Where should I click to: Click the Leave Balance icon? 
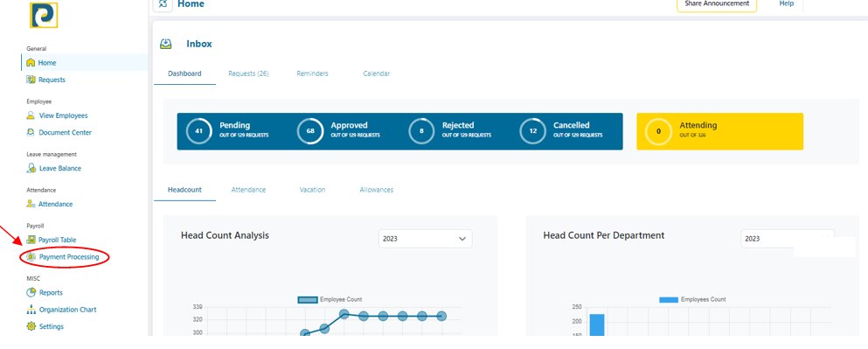pyautogui.click(x=31, y=169)
